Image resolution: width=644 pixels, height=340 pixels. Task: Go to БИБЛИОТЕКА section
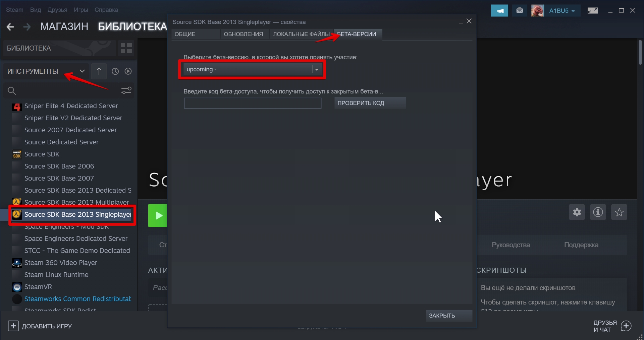tap(132, 26)
